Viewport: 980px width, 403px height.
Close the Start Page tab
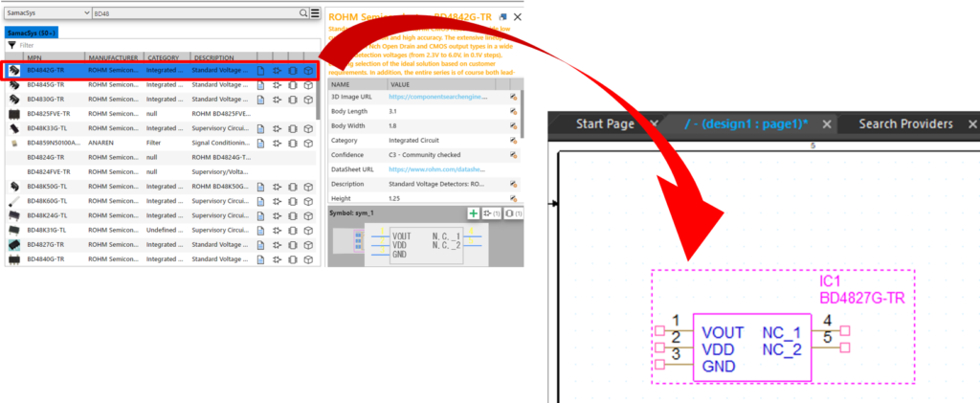[654, 123]
